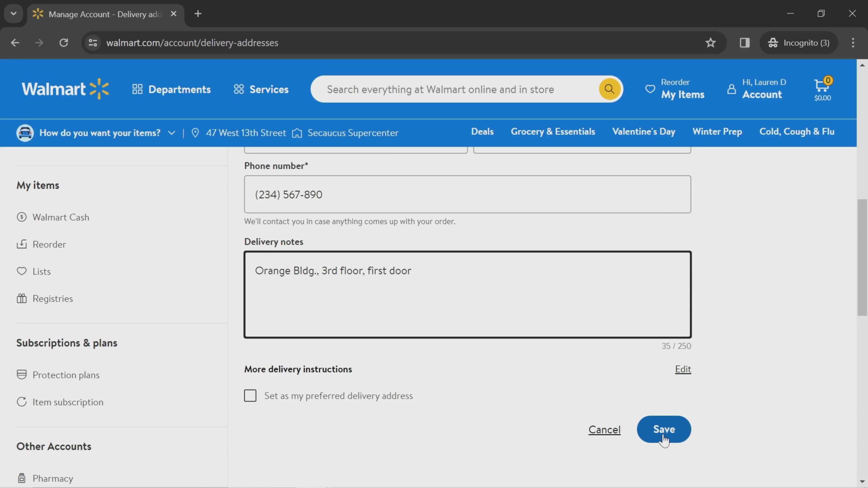The height and width of the screenshot is (488, 868).
Task: Open the site information icon
Action: point(93,43)
